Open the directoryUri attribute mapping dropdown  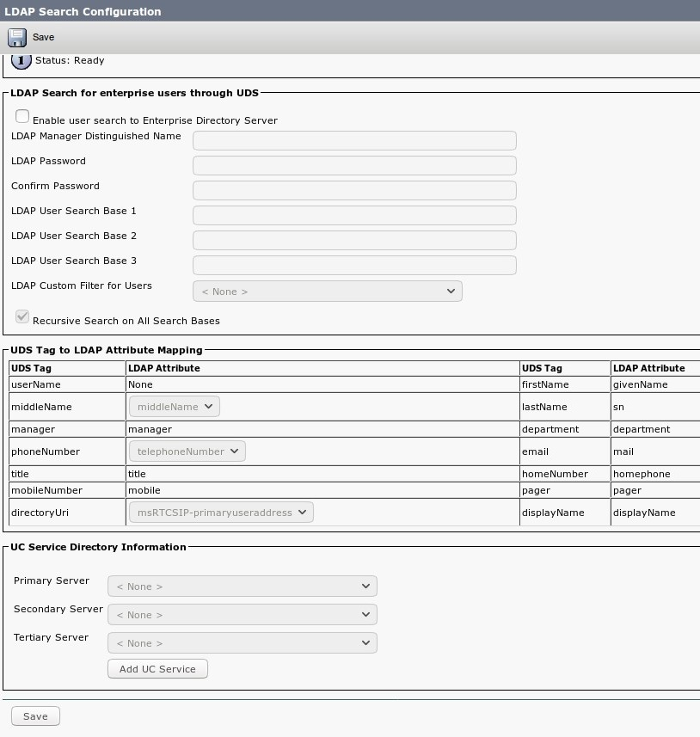(219, 512)
